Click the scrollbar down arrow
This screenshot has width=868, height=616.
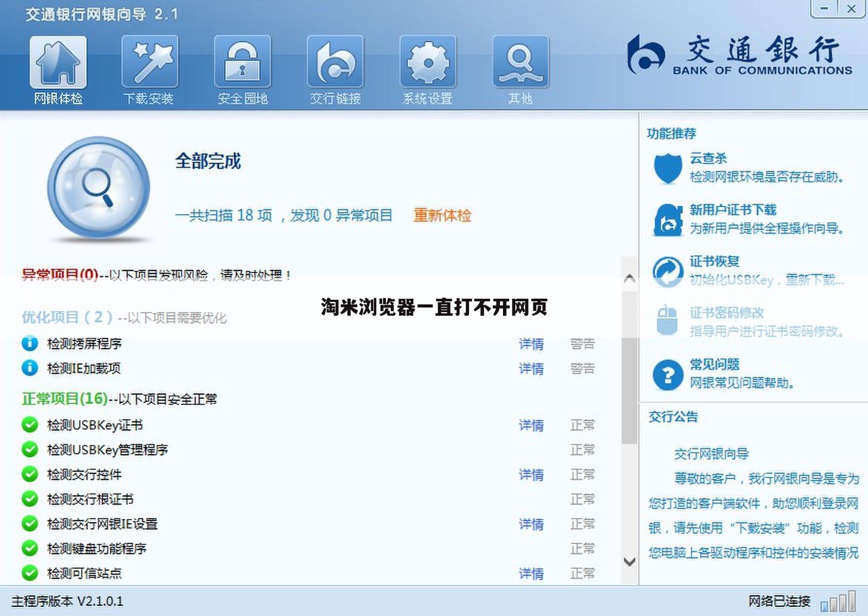(x=629, y=561)
